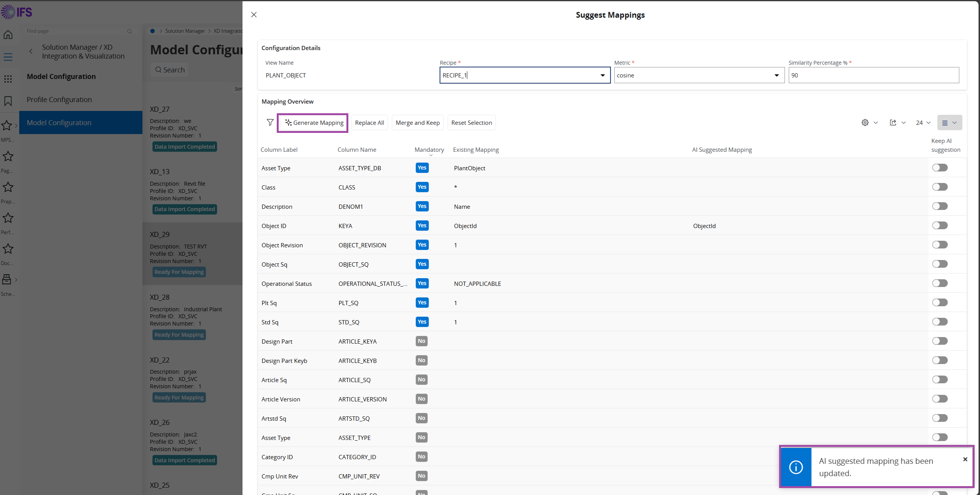Click the Generate Mapping button
Viewport: 980px width, 495px height.
[314, 122]
